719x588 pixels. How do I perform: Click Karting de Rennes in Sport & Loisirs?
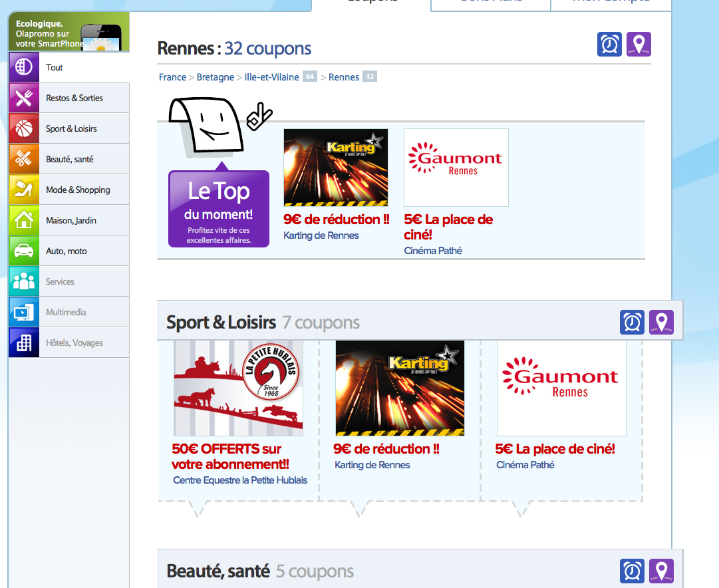372,465
